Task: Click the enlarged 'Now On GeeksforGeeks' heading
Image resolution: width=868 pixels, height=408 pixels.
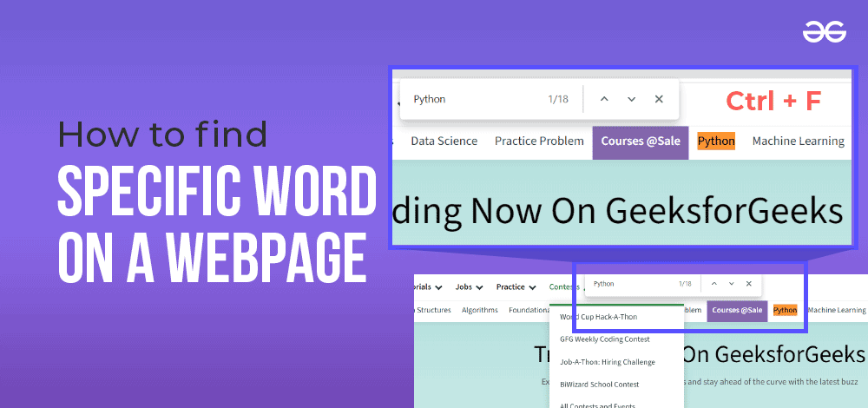Action: [658, 212]
